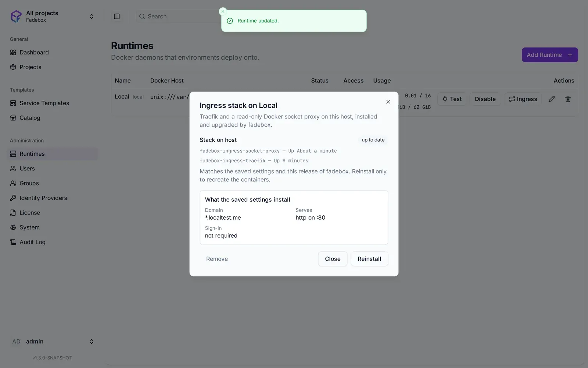The width and height of the screenshot is (588, 368).
Task: Close the Ingress stack dialog with X
Action: pyautogui.click(x=388, y=102)
